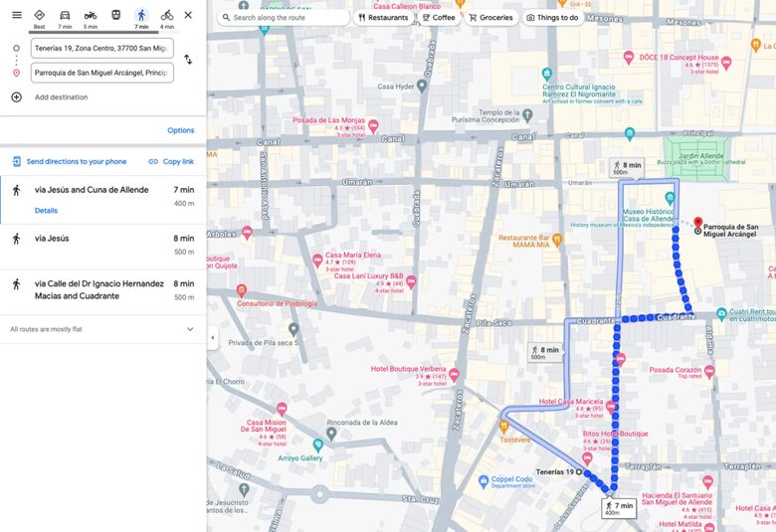The width and height of the screenshot is (776, 532).
Task: Click the Bitos Hotel Boutique pin
Action: click(587, 457)
